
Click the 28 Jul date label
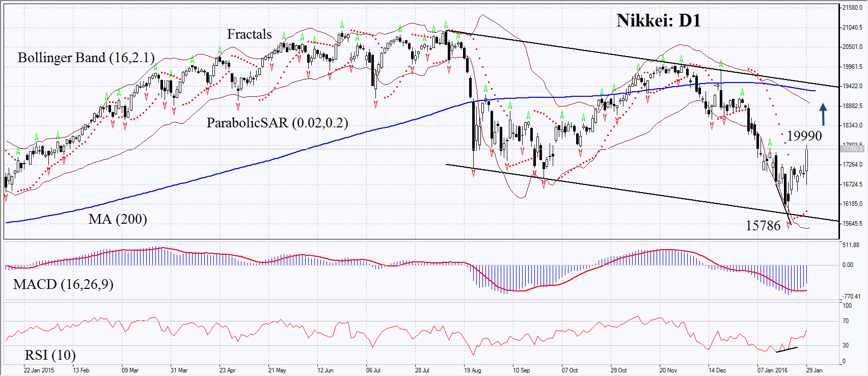(422, 370)
